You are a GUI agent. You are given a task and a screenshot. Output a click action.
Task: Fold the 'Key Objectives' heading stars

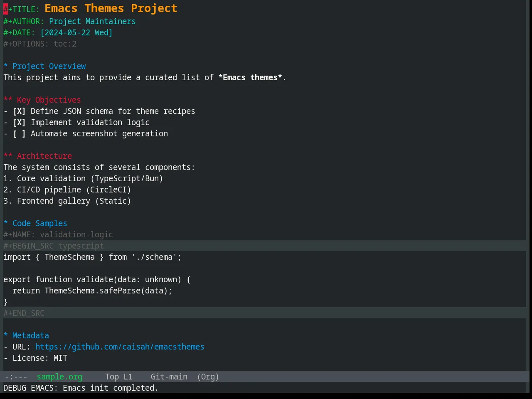coord(8,100)
